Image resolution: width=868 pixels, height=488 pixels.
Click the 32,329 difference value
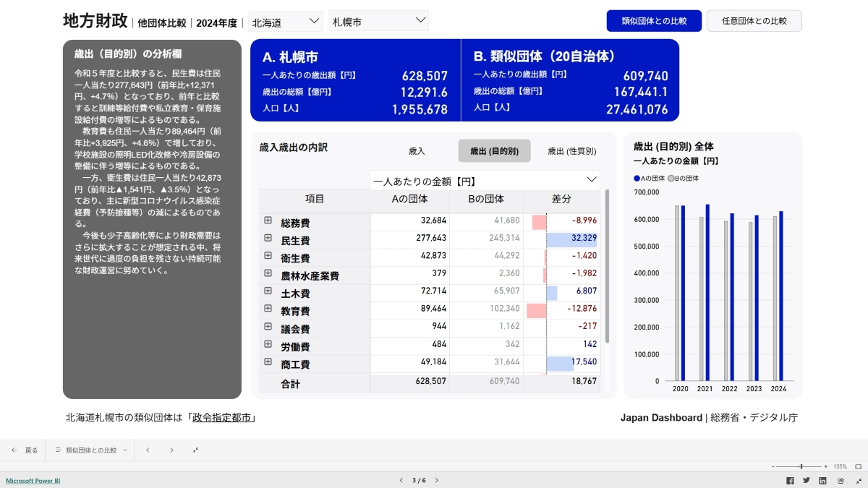point(584,238)
